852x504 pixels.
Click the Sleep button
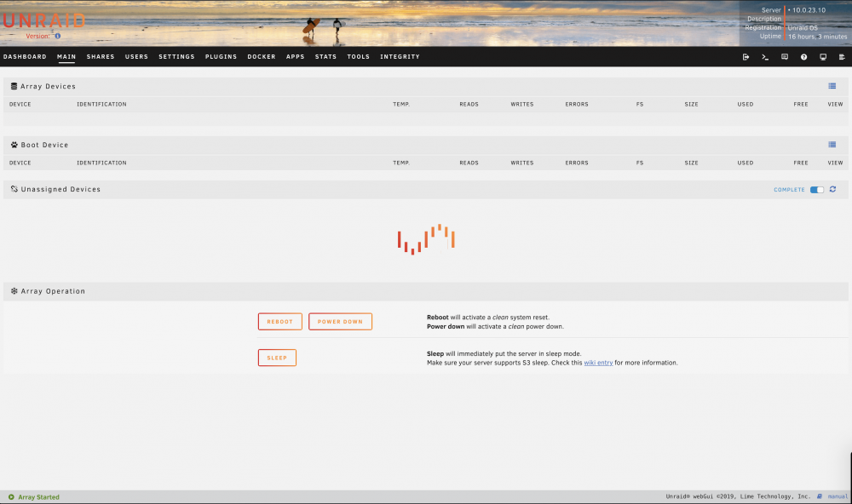click(277, 358)
